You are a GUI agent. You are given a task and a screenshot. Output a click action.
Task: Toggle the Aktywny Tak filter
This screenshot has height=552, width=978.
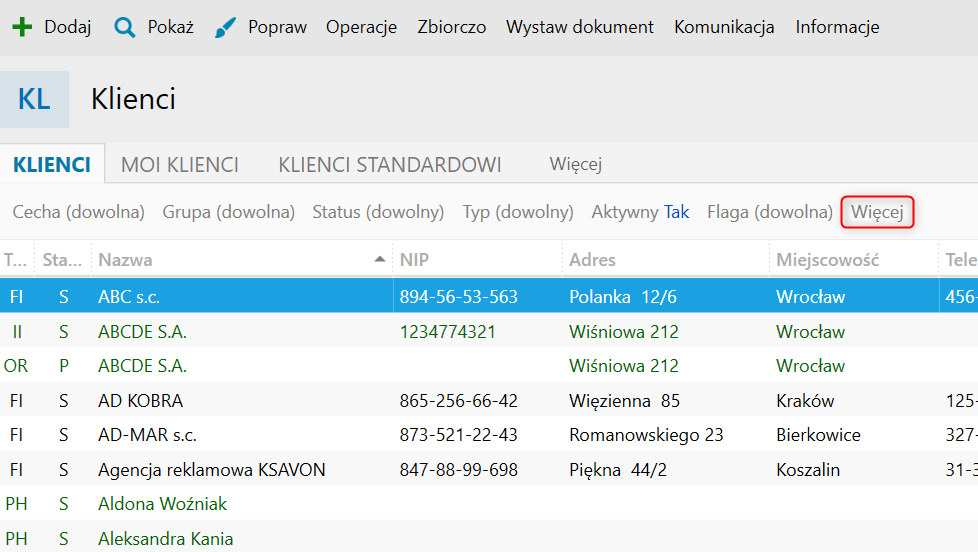coord(640,212)
